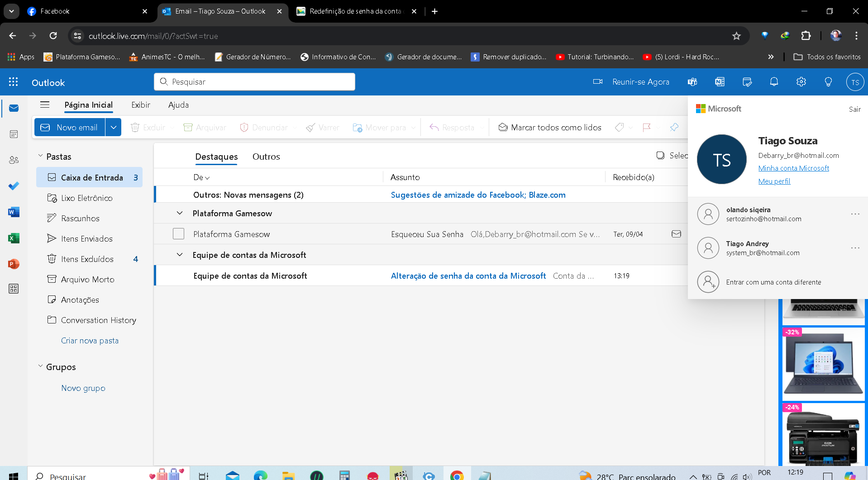Open Mail in the left rail
Image resolution: width=868 pixels, height=480 pixels.
(14, 108)
